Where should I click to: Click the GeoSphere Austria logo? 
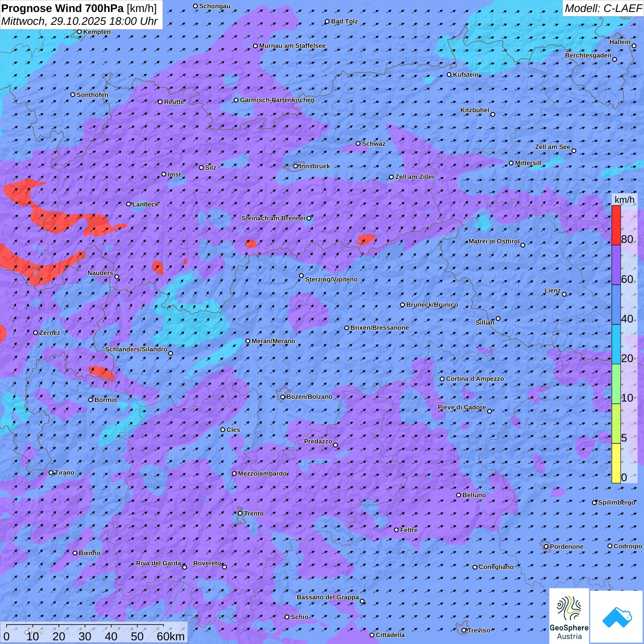(x=569, y=616)
